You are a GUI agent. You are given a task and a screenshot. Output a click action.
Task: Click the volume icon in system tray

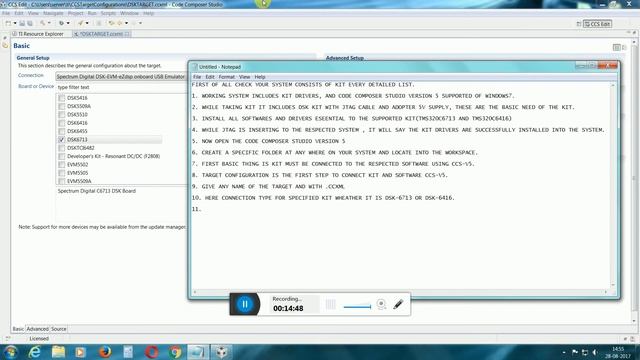coord(595,352)
